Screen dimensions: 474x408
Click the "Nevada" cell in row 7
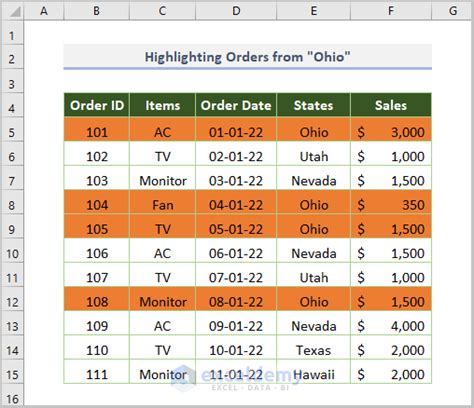pos(314,178)
